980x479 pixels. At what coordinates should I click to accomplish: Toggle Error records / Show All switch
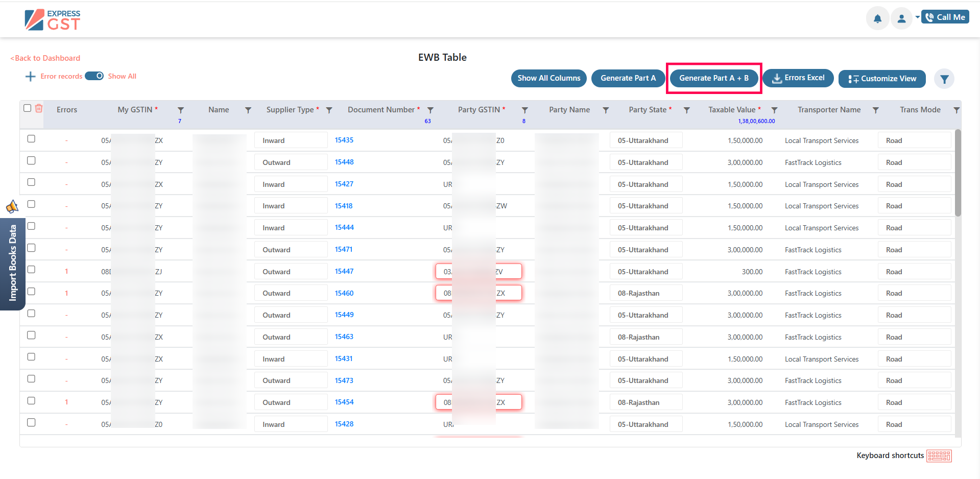94,76
